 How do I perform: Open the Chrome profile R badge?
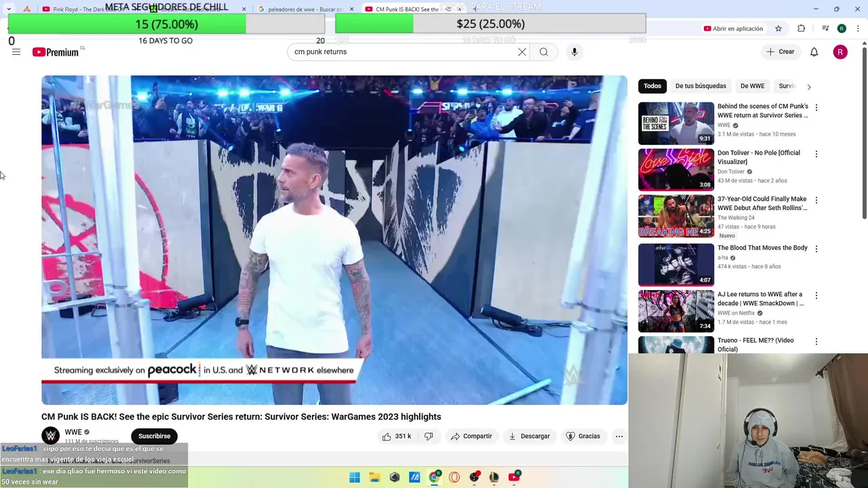tap(842, 28)
